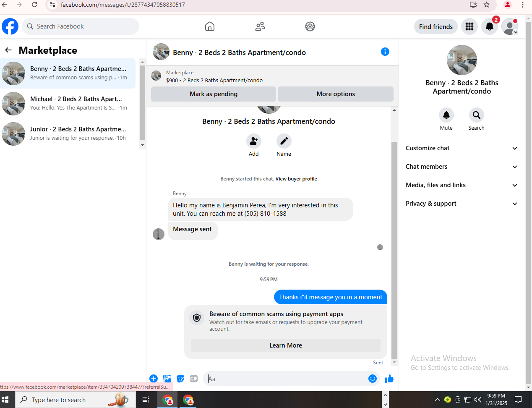Go to the Home feed icon
532x408 pixels.
point(210,26)
